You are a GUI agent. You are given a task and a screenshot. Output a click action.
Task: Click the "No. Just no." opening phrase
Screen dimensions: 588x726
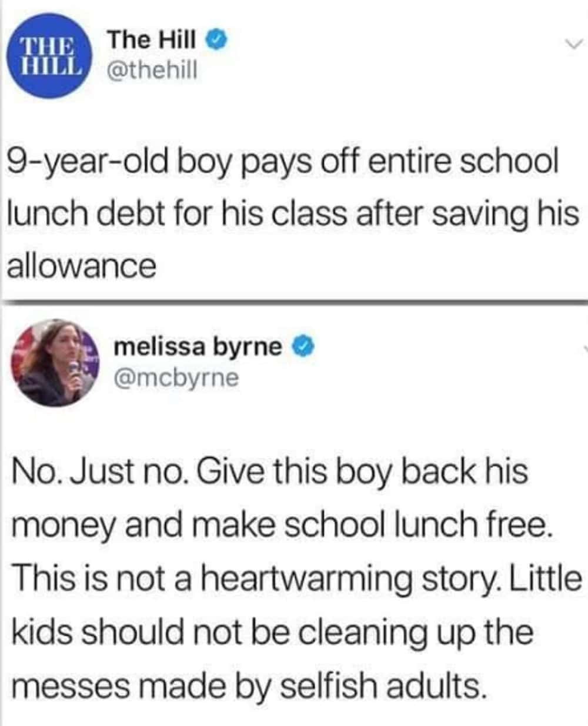click(x=99, y=471)
